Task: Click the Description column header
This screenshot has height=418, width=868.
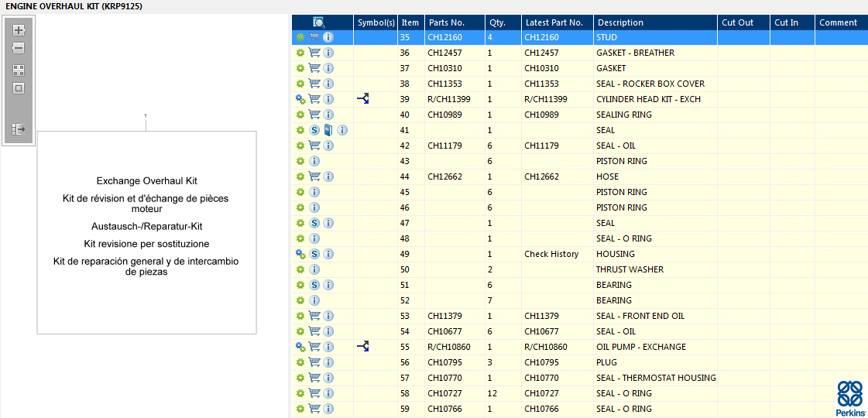Action: [x=620, y=22]
